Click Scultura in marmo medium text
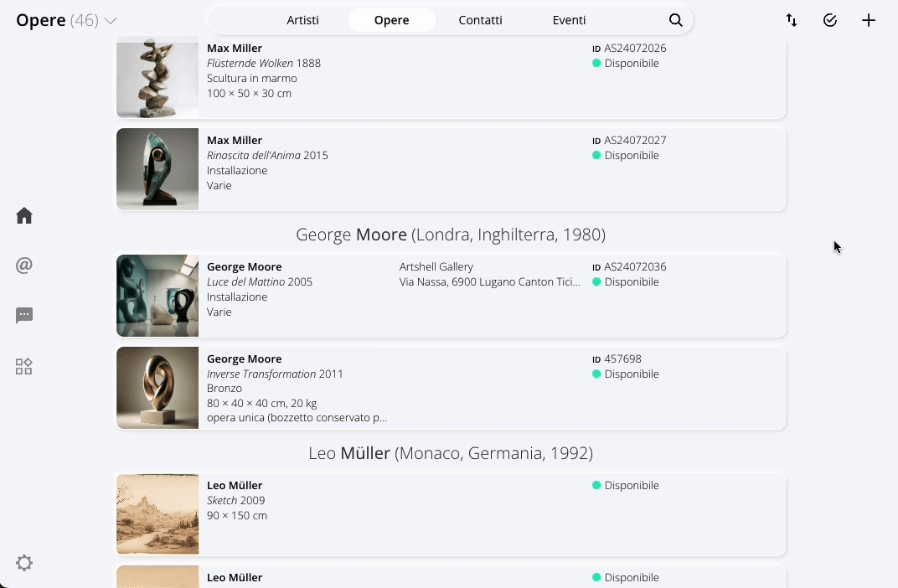 pos(252,79)
